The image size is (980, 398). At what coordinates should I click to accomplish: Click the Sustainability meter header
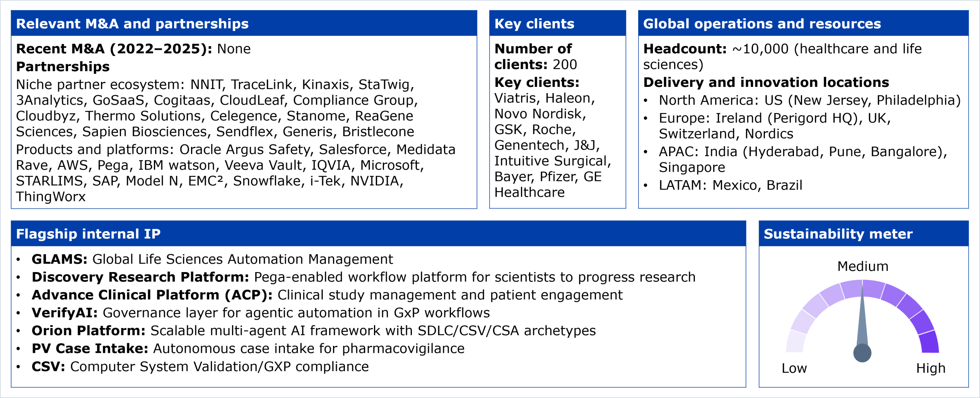pos(838,234)
